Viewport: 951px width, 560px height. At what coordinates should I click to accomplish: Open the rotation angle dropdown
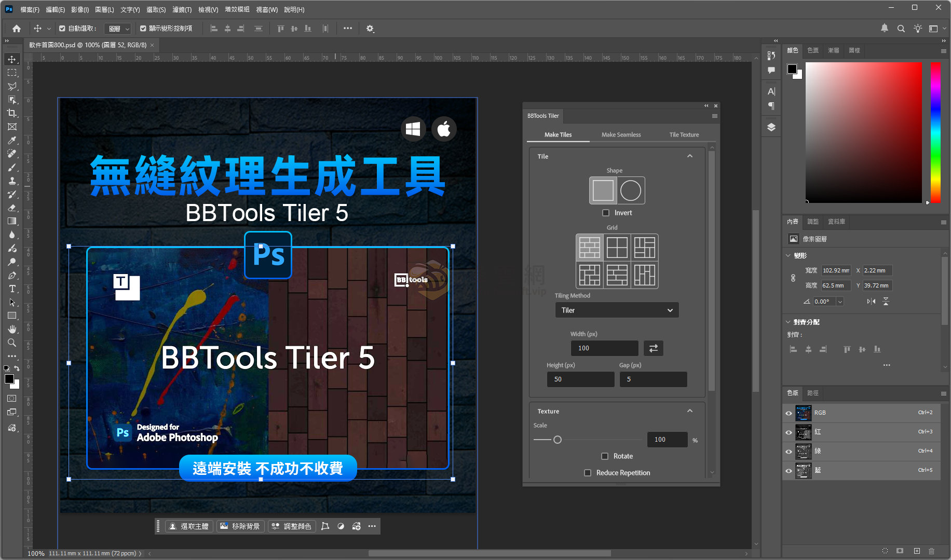[x=840, y=302]
